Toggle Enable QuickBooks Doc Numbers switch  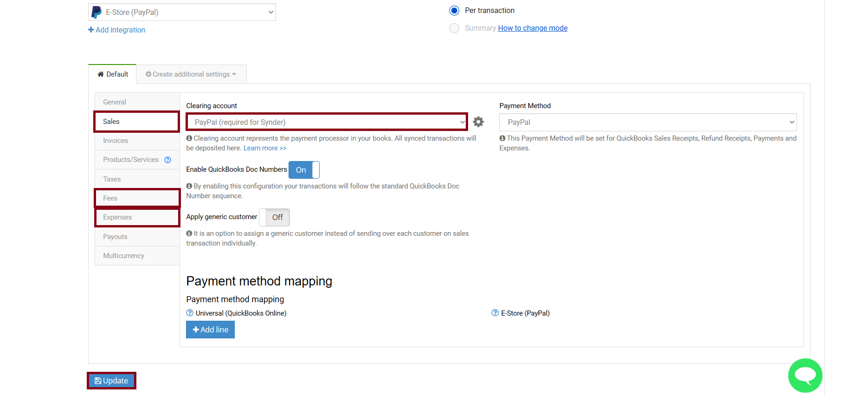coord(304,170)
